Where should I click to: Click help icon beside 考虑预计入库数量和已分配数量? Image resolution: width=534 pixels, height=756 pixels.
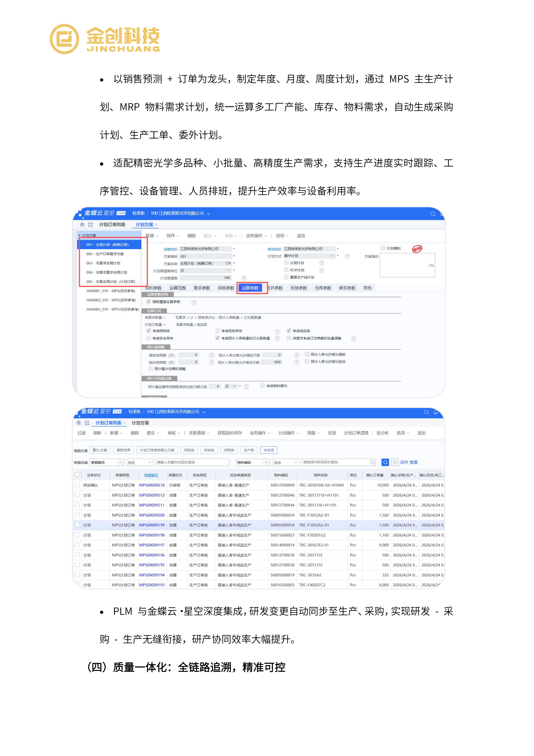click(277, 338)
